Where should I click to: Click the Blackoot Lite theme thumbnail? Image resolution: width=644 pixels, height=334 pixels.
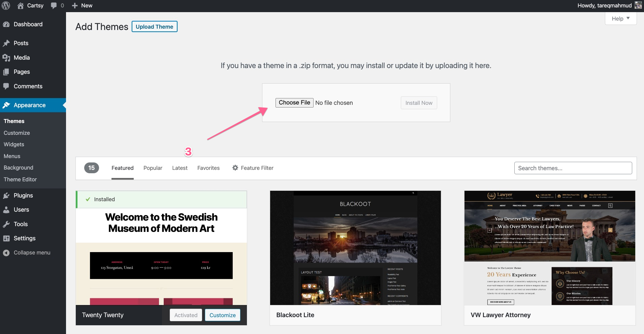355,248
